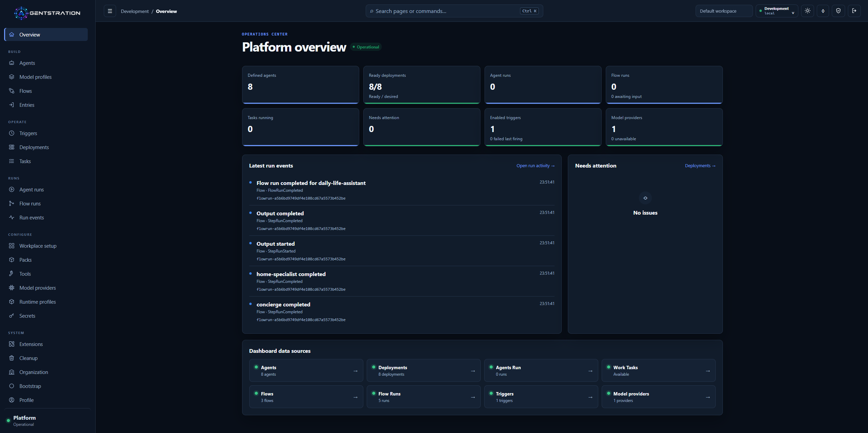The width and height of the screenshot is (868, 433).
Task: Click the Organization building icon
Action: tap(12, 372)
